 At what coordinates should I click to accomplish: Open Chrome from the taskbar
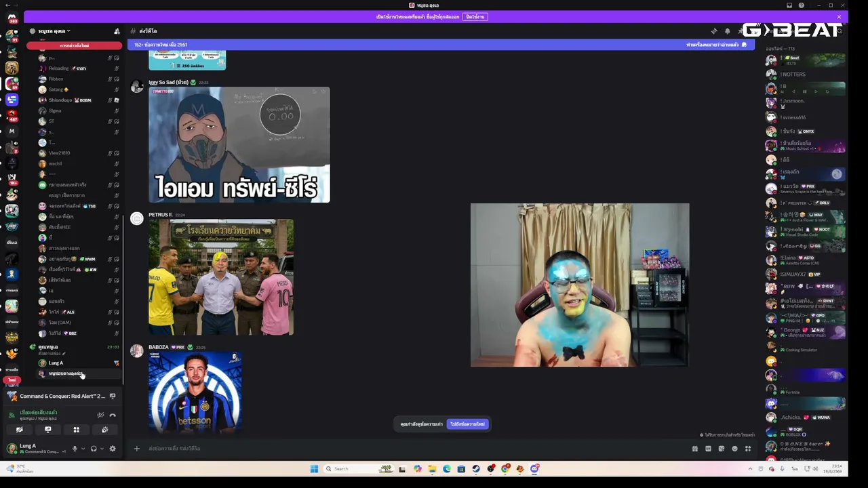click(505, 468)
